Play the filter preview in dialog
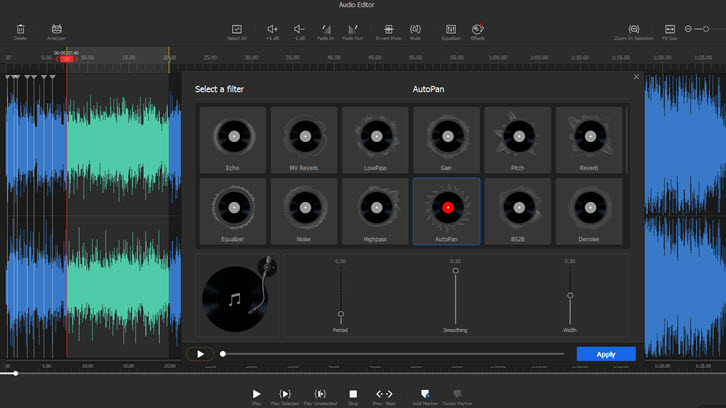726x408 pixels. (200, 354)
